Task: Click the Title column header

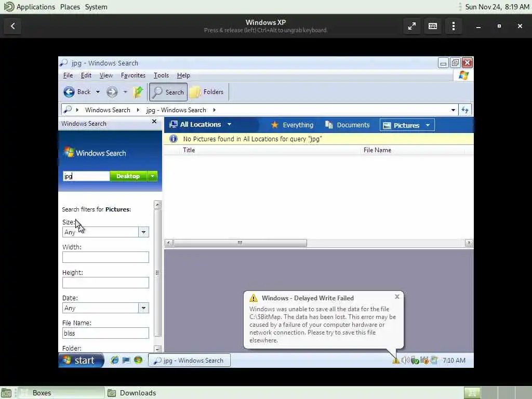Action: click(x=189, y=150)
